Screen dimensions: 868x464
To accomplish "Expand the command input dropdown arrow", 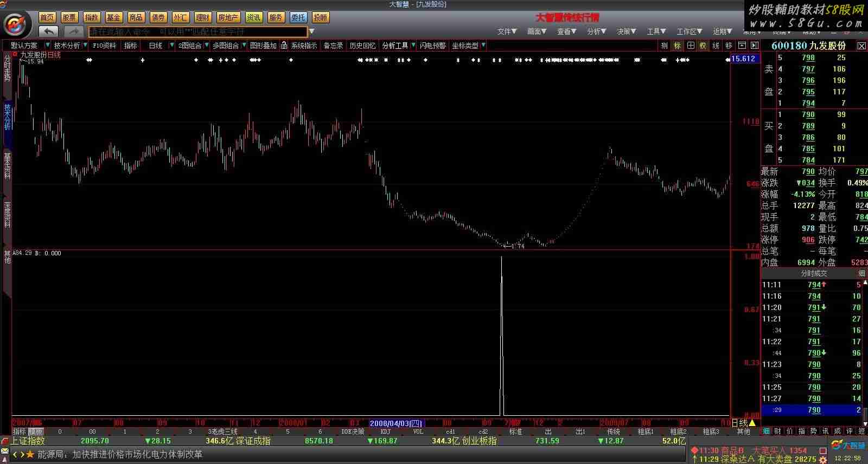I will pos(312,31).
